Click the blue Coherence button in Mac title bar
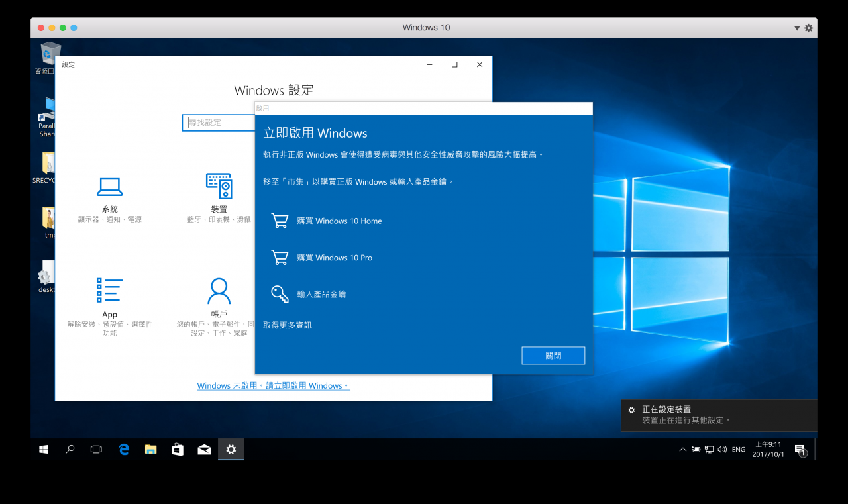848x504 pixels. point(74,28)
